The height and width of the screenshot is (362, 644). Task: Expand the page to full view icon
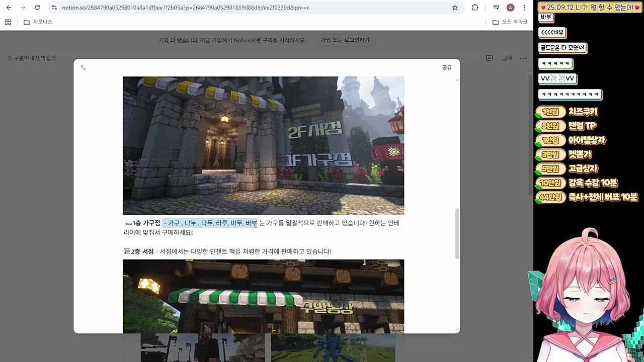click(x=83, y=67)
